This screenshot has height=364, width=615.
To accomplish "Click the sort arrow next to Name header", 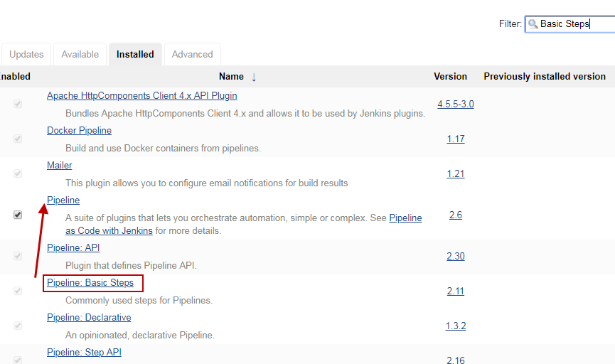I will point(254,77).
